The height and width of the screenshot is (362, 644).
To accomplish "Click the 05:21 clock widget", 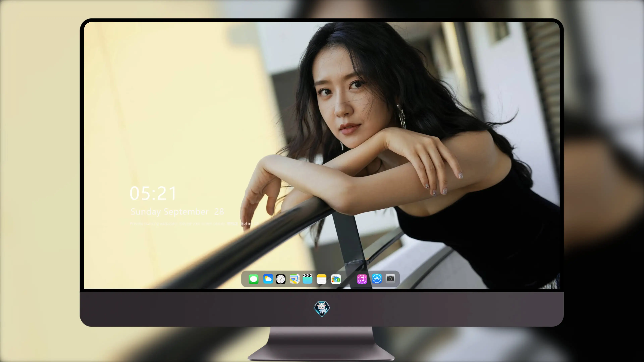I will [153, 193].
